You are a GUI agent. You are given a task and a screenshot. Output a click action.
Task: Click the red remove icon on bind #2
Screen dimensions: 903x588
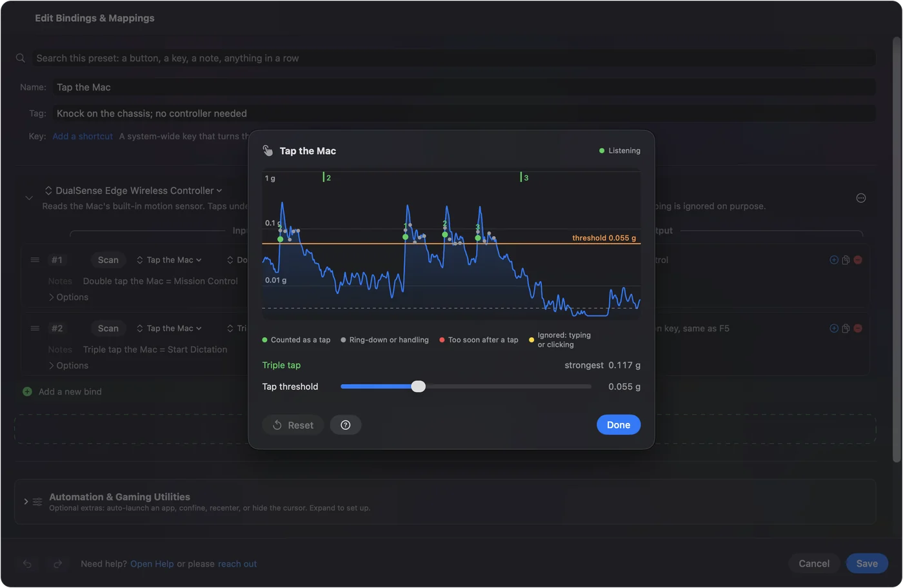858,328
